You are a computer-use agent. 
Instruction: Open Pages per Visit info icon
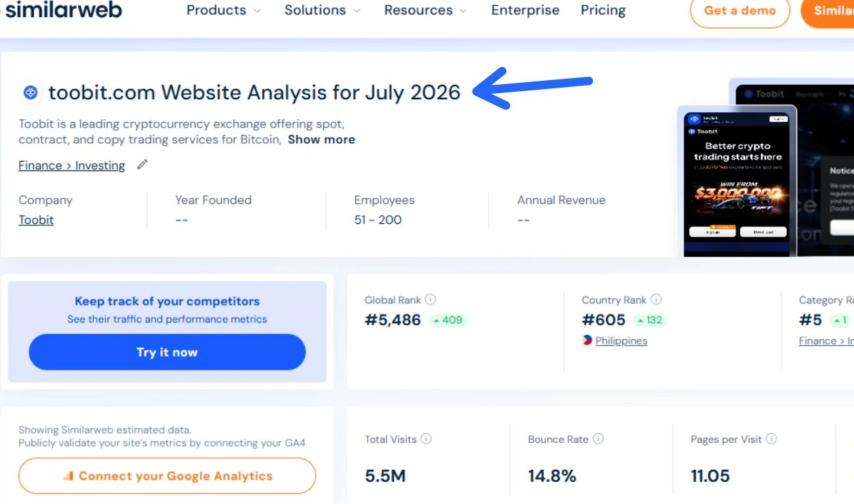pyautogui.click(x=771, y=439)
